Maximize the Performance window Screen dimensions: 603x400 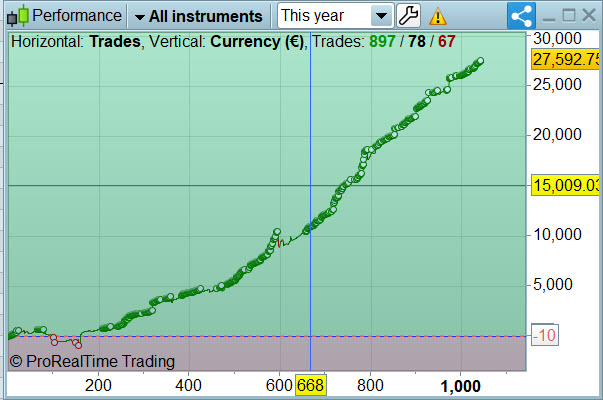pyautogui.click(x=569, y=15)
